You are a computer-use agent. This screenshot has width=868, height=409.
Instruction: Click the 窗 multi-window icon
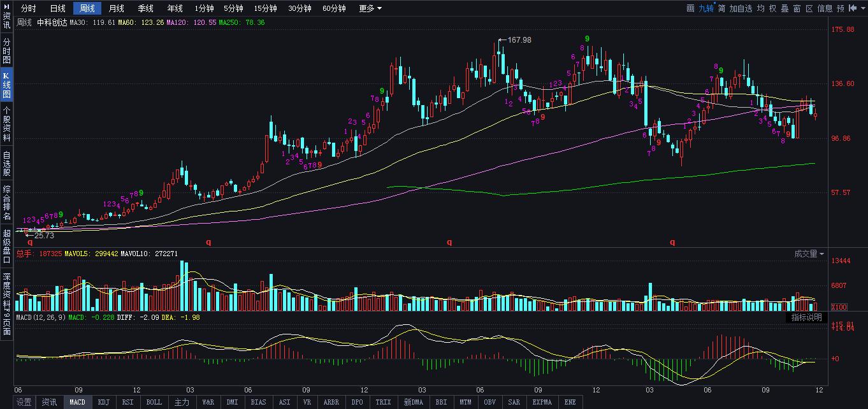[797, 8]
